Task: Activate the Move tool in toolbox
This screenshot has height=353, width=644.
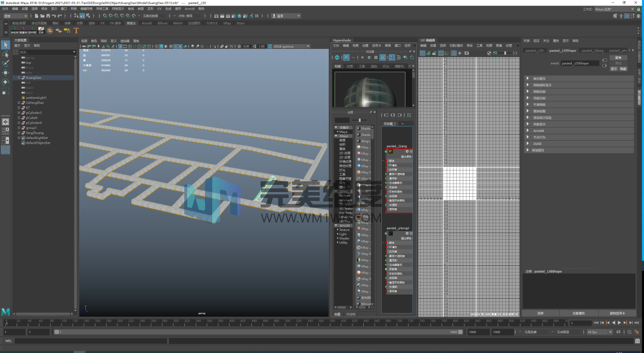Action: [5, 73]
